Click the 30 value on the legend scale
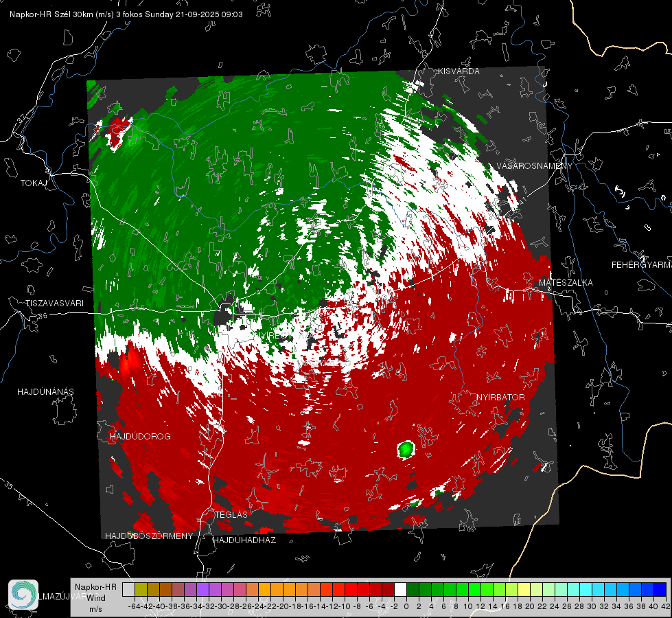The width and height of the screenshot is (672, 618). pos(592,606)
